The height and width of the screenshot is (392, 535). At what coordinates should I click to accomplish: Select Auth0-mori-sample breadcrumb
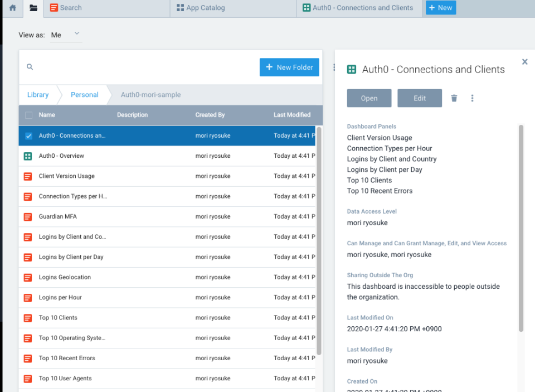coord(151,95)
